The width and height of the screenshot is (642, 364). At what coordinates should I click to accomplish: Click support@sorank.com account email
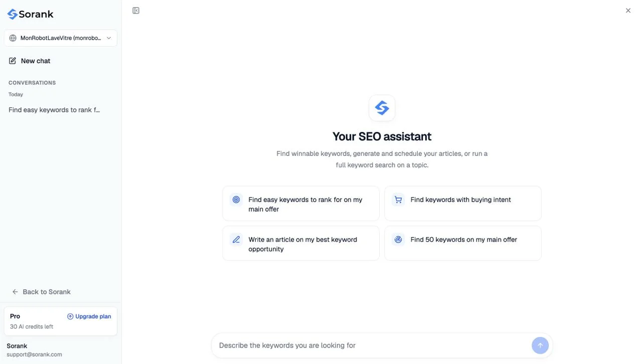pyautogui.click(x=34, y=354)
